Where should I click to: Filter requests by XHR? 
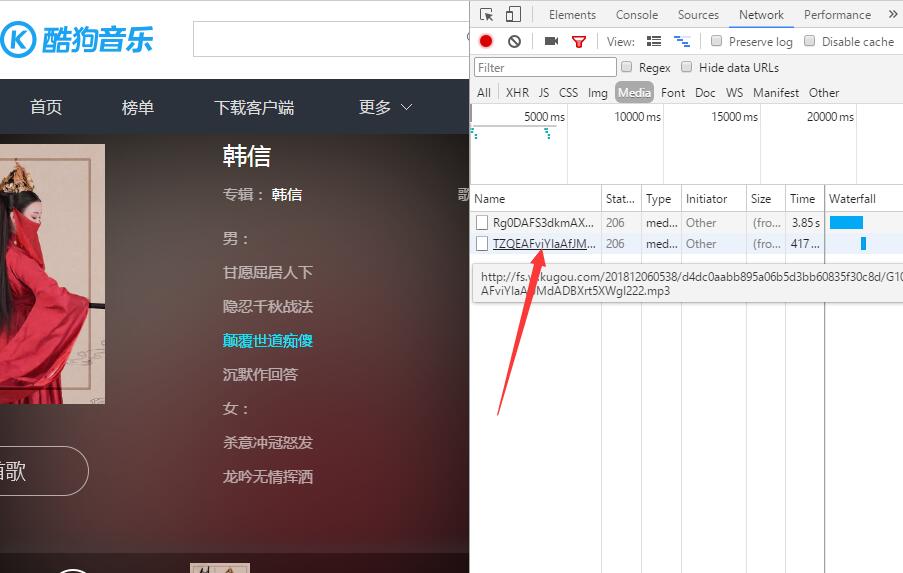(x=517, y=93)
